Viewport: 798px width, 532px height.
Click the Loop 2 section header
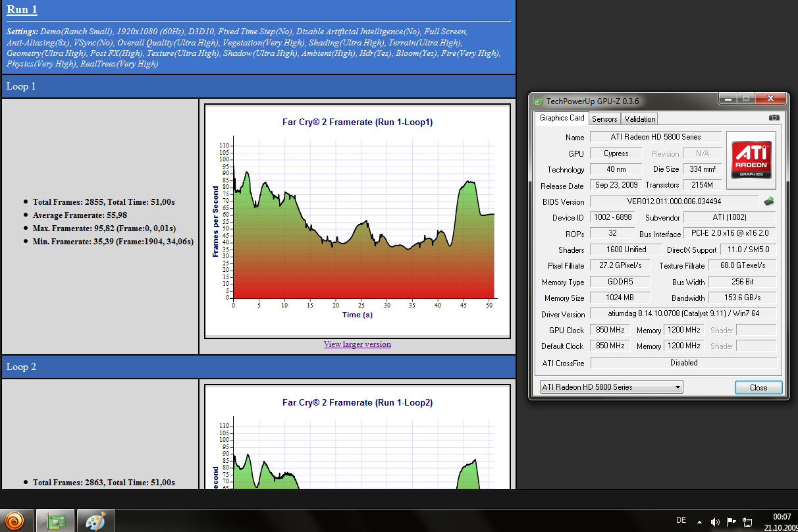258,367
